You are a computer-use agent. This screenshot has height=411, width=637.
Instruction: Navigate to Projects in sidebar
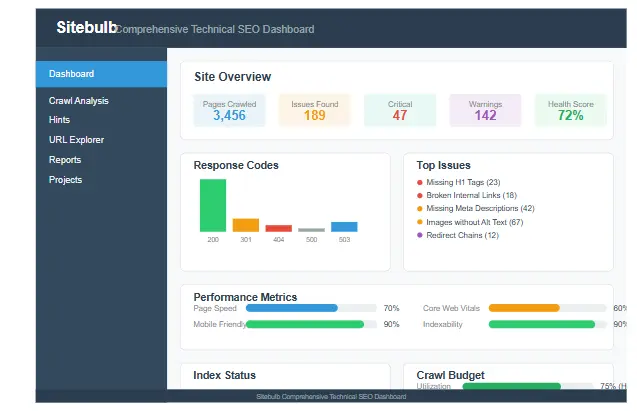point(65,180)
